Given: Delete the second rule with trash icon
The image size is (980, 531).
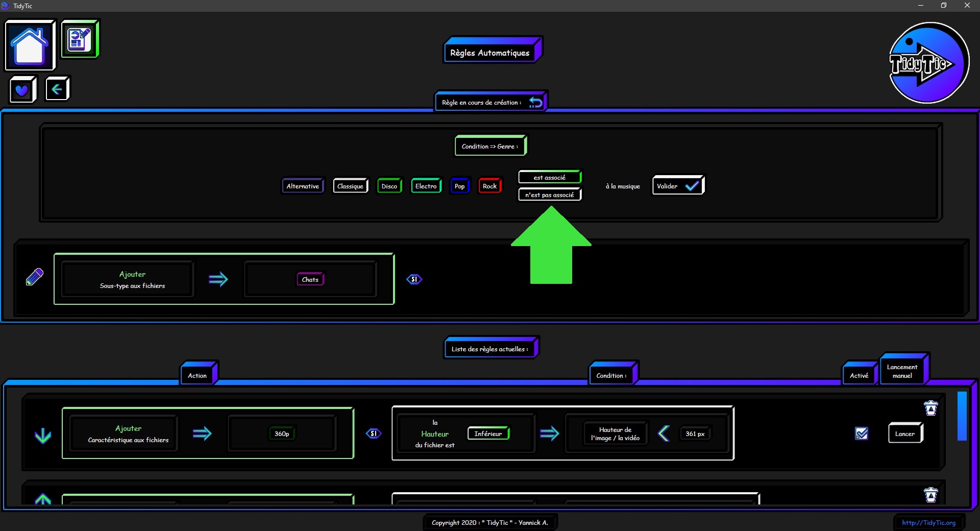Looking at the screenshot, I should (931, 495).
